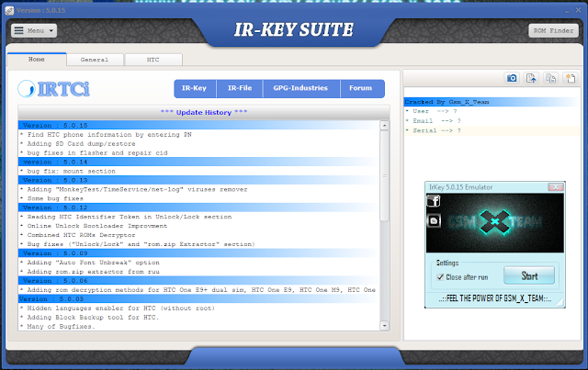Click 'Adding rom.zip extractor from ruu' line
The height and width of the screenshot is (370, 588).
pyautogui.click(x=90, y=272)
